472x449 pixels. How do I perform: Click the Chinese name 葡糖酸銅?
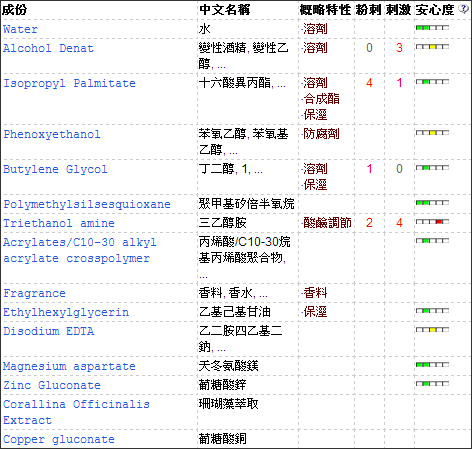tap(223, 439)
